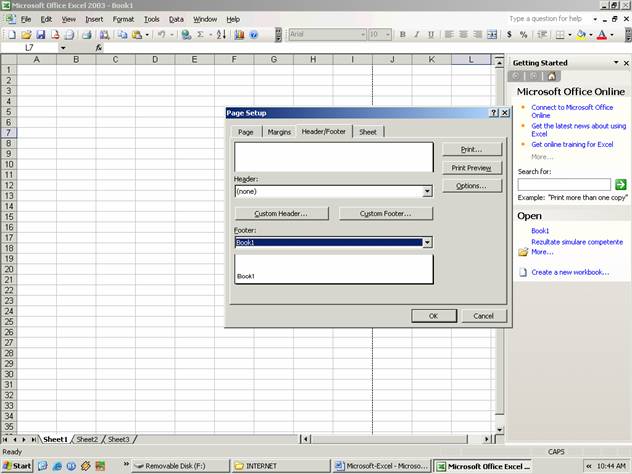Expand the Undo history dropdown arrow
Viewport: 632px width, 474px height.
tap(171, 35)
